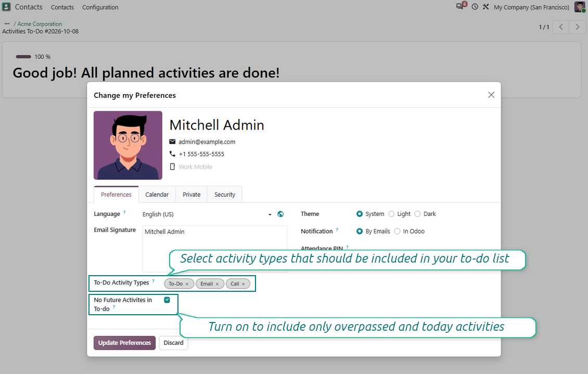Viewport: 588px width, 374px height.
Task: Open the user avatar menu
Action: [580, 7]
